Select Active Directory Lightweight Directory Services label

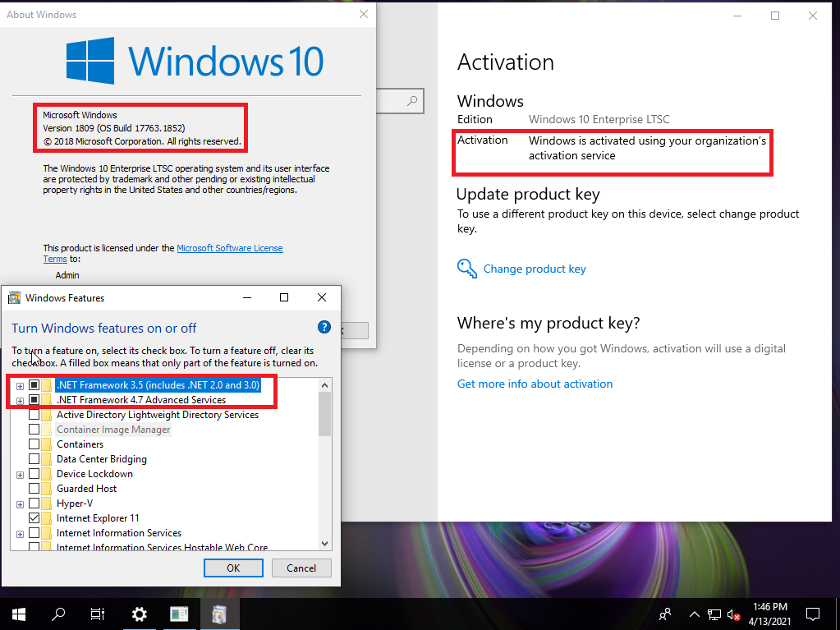[158, 415]
